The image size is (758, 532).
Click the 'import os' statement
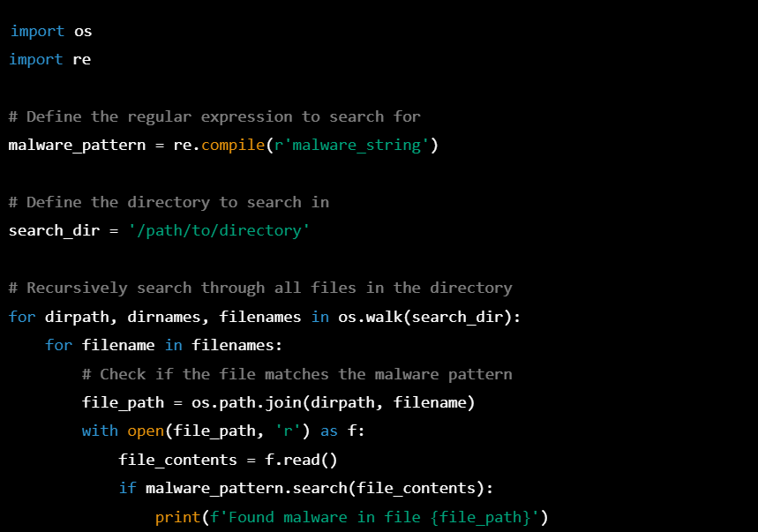click(x=49, y=31)
